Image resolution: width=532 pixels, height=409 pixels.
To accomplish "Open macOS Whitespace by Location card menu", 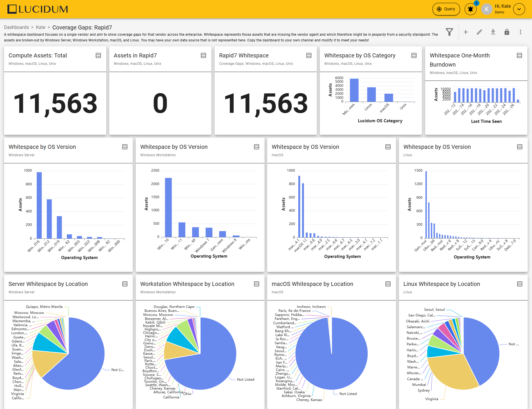I will [388, 284].
